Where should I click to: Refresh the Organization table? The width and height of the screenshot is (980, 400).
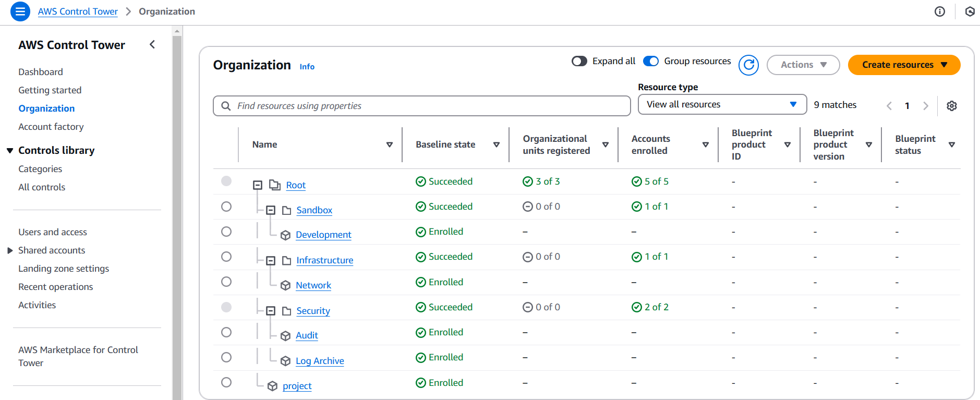(748, 65)
